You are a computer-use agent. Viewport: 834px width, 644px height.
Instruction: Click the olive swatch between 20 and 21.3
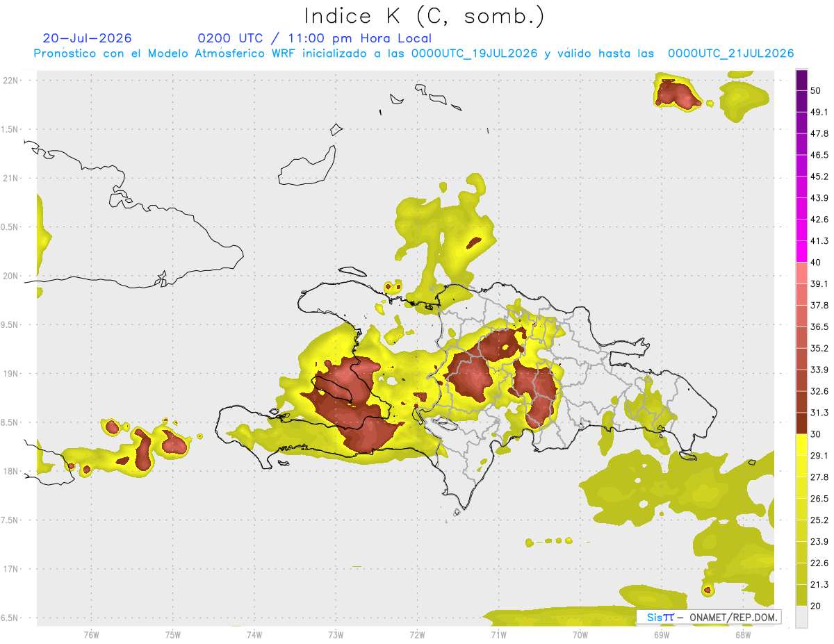coord(801,595)
